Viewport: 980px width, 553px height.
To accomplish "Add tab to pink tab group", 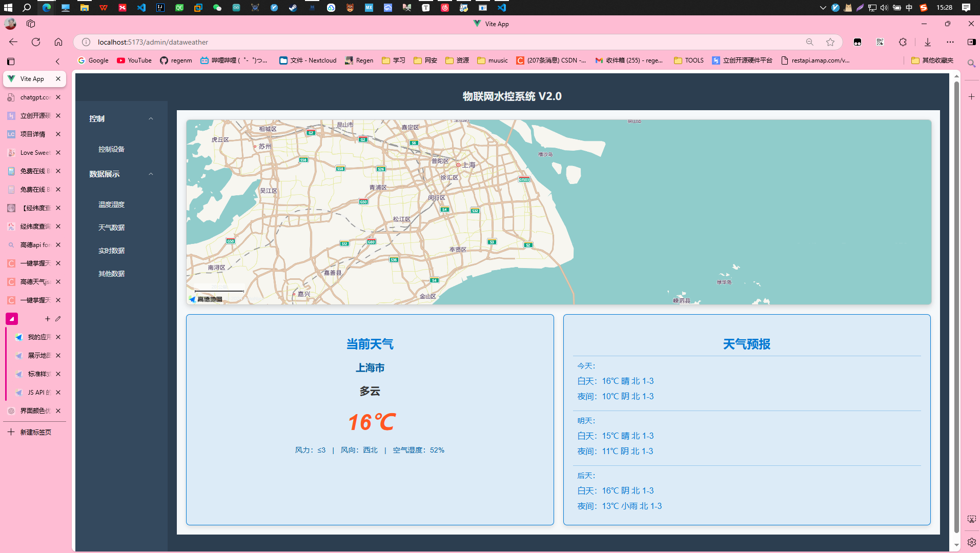I will [x=48, y=319].
